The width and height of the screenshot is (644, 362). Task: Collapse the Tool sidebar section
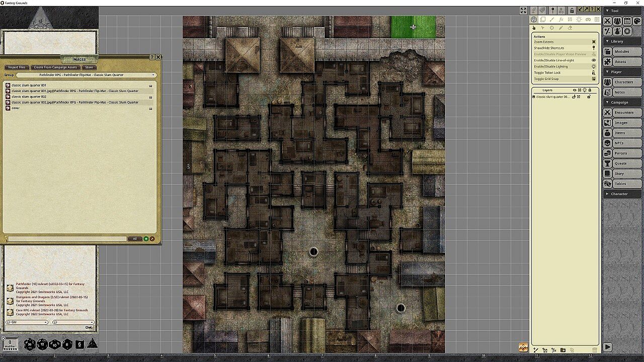[622, 11]
